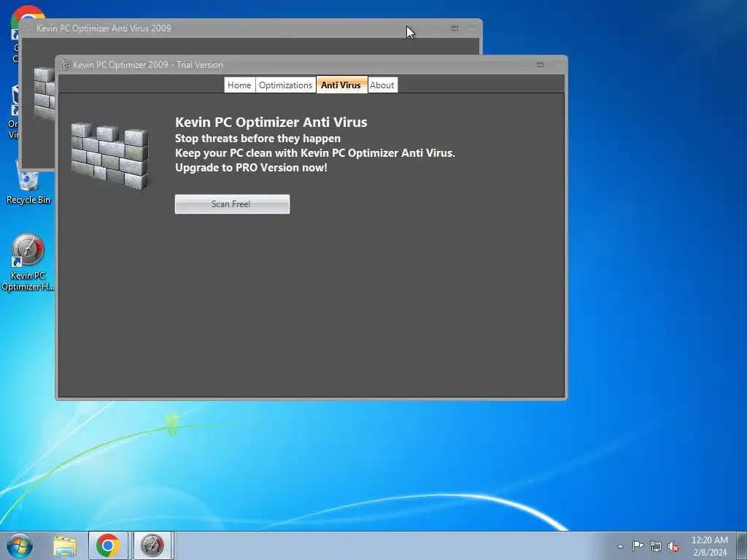Select the Kevin PC Optimizer desktop shortcut
747x560 pixels.
(28, 262)
